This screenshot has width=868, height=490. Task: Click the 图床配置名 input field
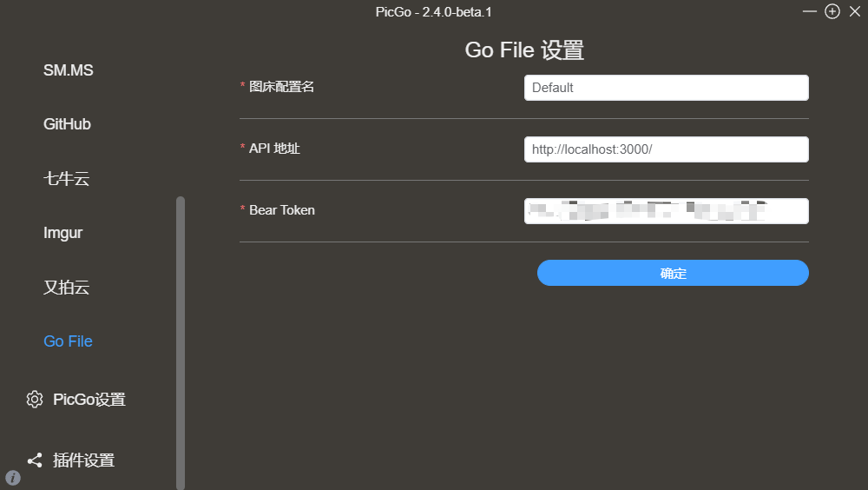point(666,88)
